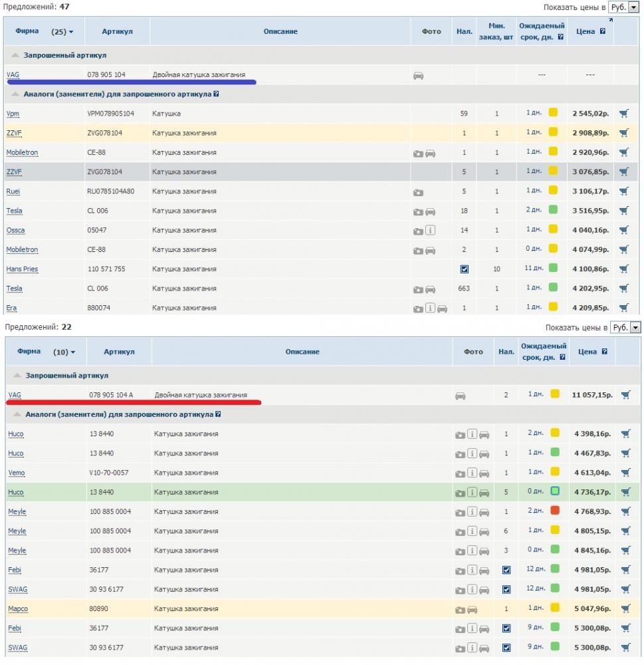This screenshot has width=644, height=665.
Task: Click help icon beside top Цена header
Action: (x=603, y=31)
